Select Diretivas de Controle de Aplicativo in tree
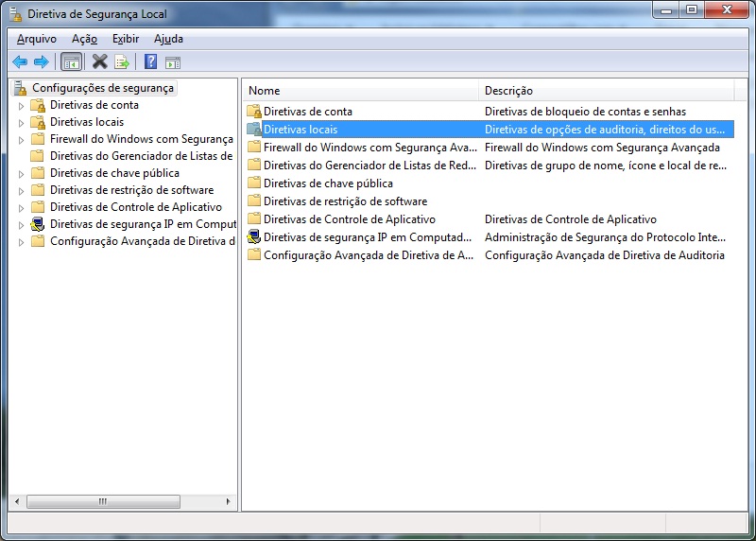Screen dimensions: 756x541 click(136, 206)
